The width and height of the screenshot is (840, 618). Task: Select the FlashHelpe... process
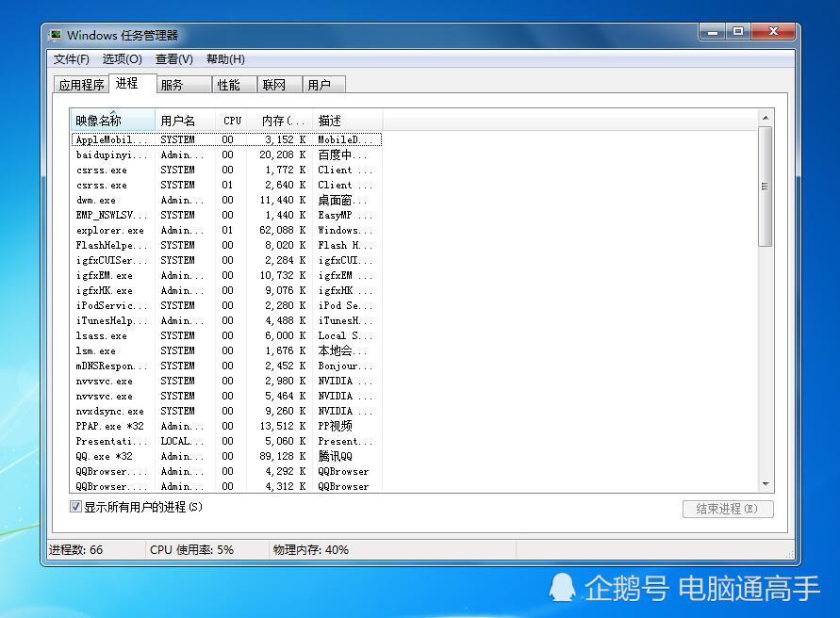tap(226, 245)
